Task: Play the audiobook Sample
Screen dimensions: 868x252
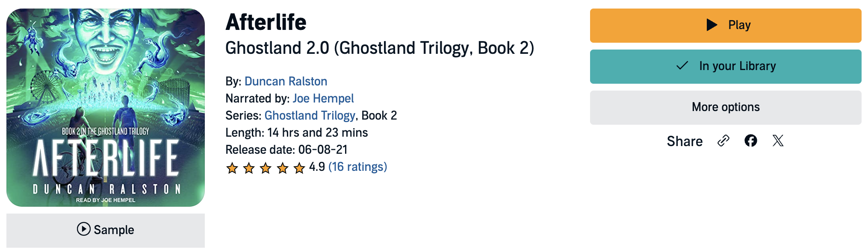Action: [x=106, y=230]
